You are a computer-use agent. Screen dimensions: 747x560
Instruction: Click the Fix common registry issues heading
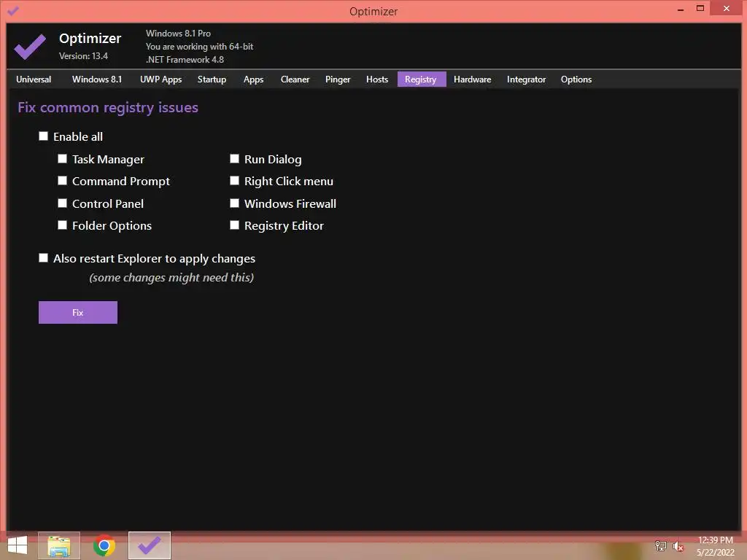(x=108, y=108)
